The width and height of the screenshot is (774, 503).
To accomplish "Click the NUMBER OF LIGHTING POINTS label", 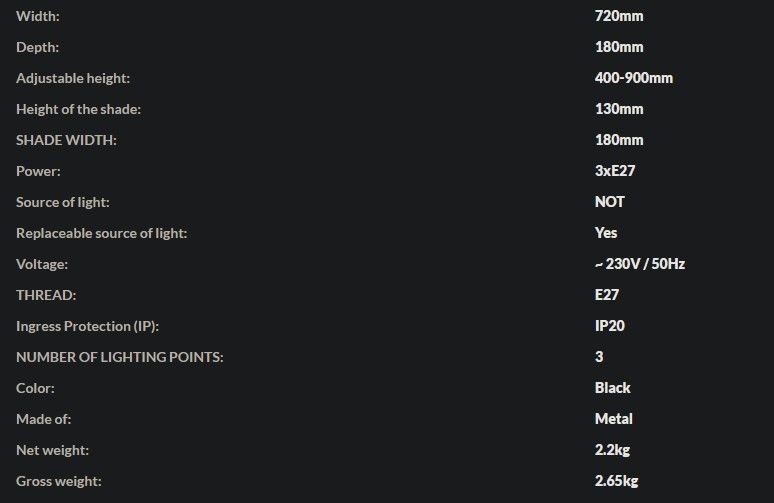I will pyautogui.click(x=119, y=357).
